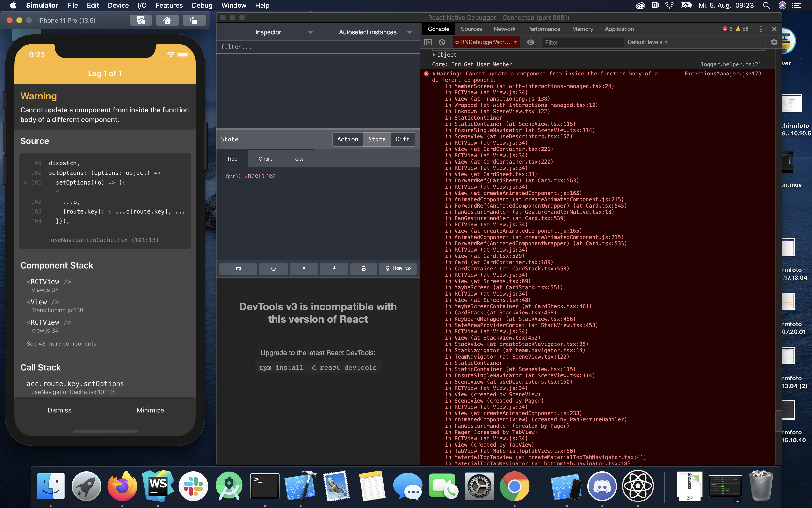812x508 pixels.
Task: Open Android Studio from the Dock
Action: pyautogui.click(x=229, y=486)
